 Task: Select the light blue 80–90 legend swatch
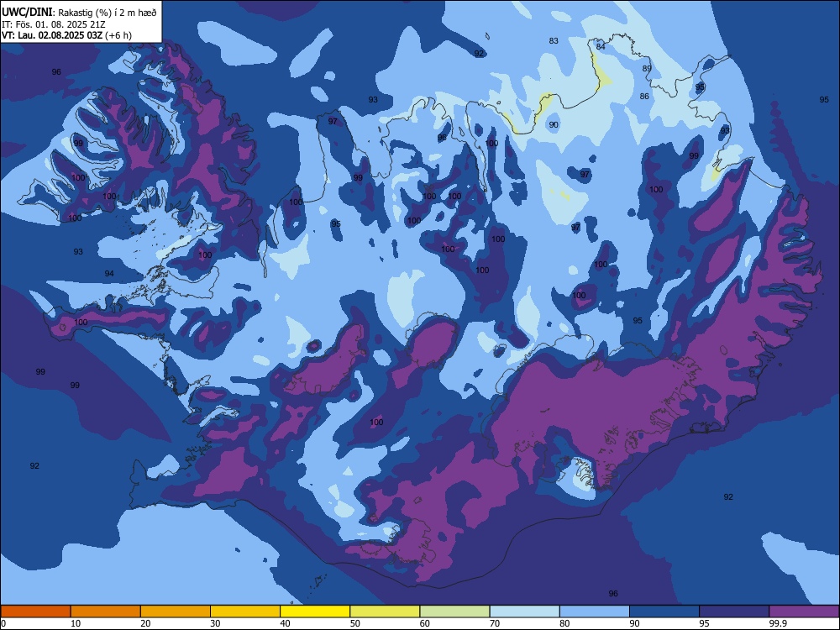(x=595, y=612)
